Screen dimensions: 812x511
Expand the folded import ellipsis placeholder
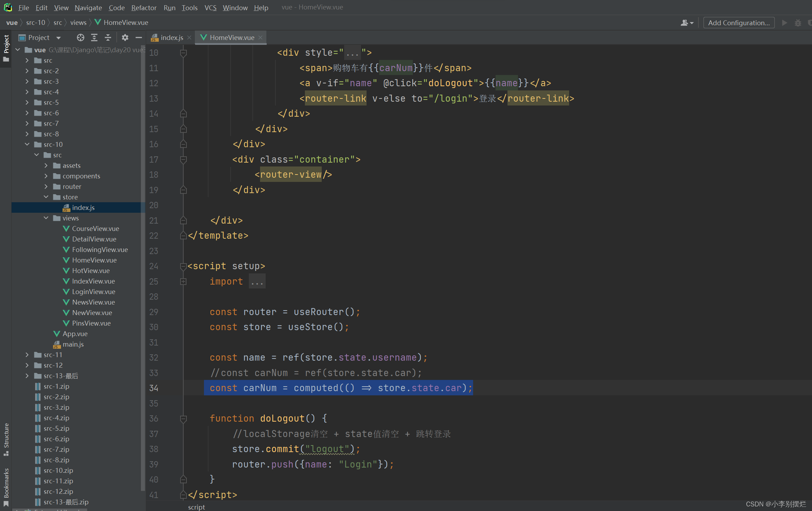(257, 281)
